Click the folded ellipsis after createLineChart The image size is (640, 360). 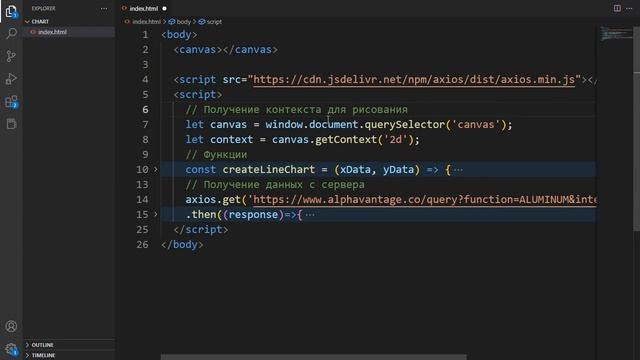458,169
